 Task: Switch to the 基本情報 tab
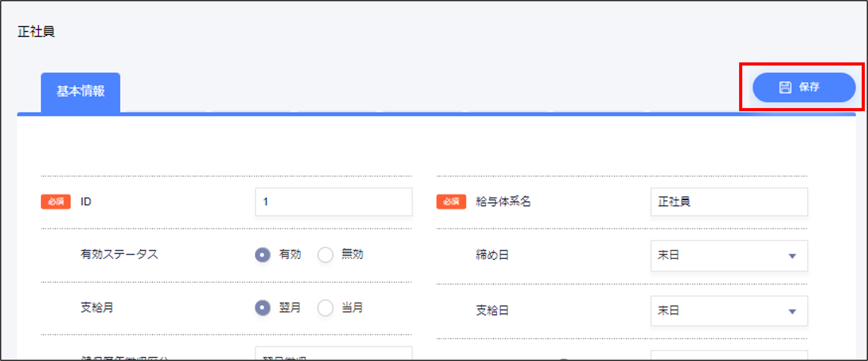[81, 91]
